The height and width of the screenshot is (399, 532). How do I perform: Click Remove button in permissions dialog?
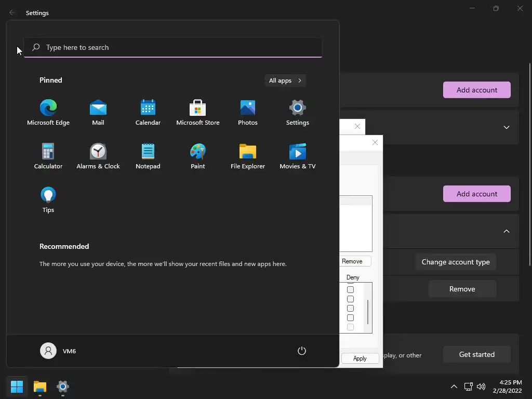[355, 261]
